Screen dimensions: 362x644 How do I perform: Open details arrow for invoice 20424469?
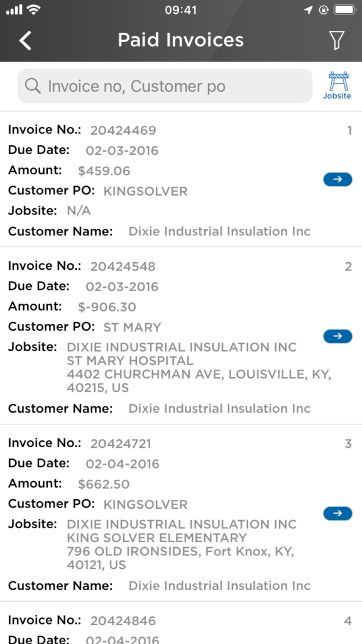337,179
